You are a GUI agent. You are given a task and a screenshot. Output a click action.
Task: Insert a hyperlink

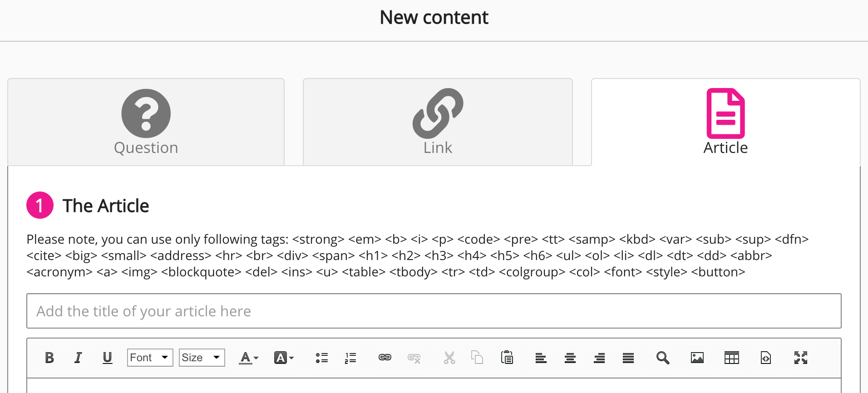click(x=385, y=358)
